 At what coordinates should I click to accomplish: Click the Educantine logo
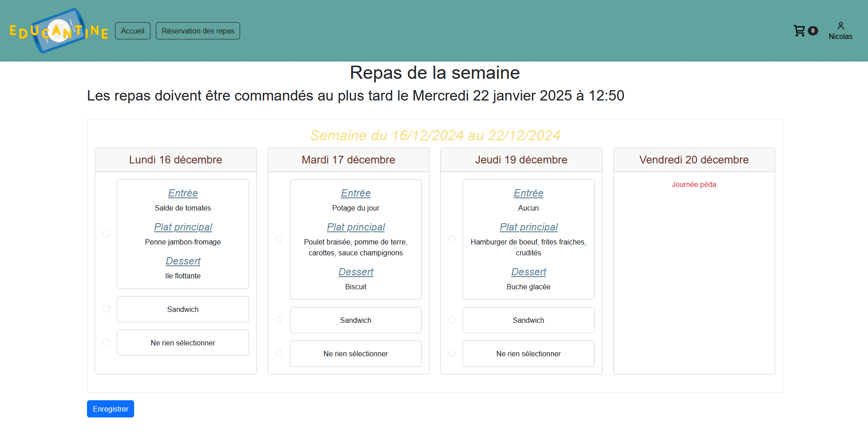point(58,31)
